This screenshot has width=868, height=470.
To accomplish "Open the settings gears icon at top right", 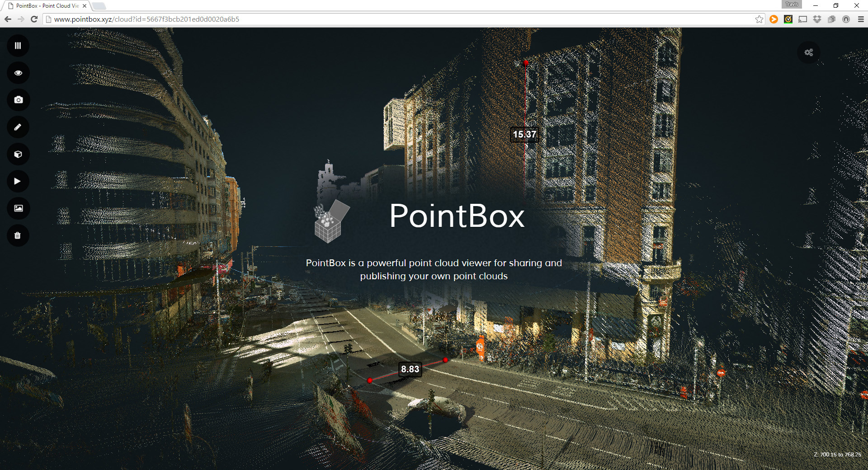I will [809, 52].
